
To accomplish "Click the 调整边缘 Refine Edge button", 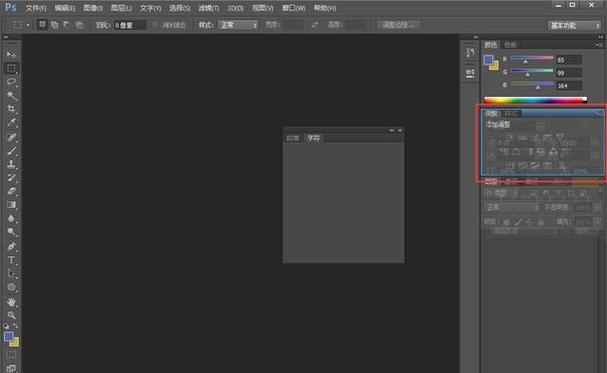I will 398,25.
